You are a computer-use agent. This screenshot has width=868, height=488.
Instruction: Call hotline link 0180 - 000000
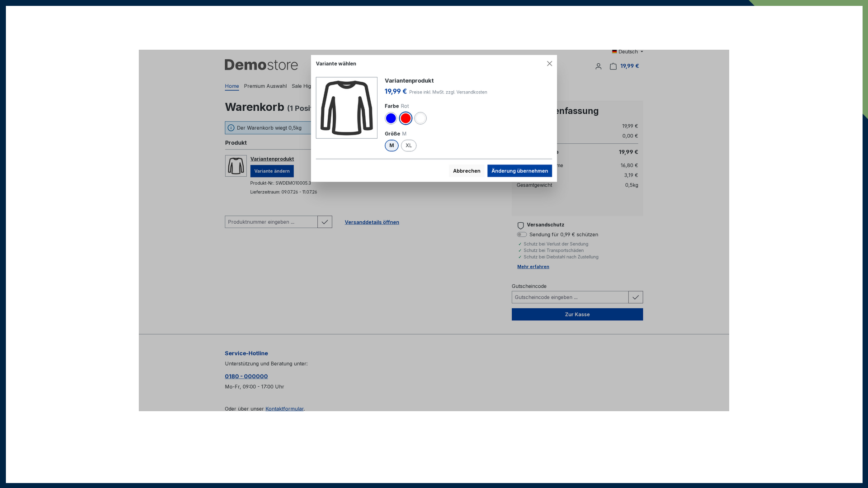click(x=246, y=376)
